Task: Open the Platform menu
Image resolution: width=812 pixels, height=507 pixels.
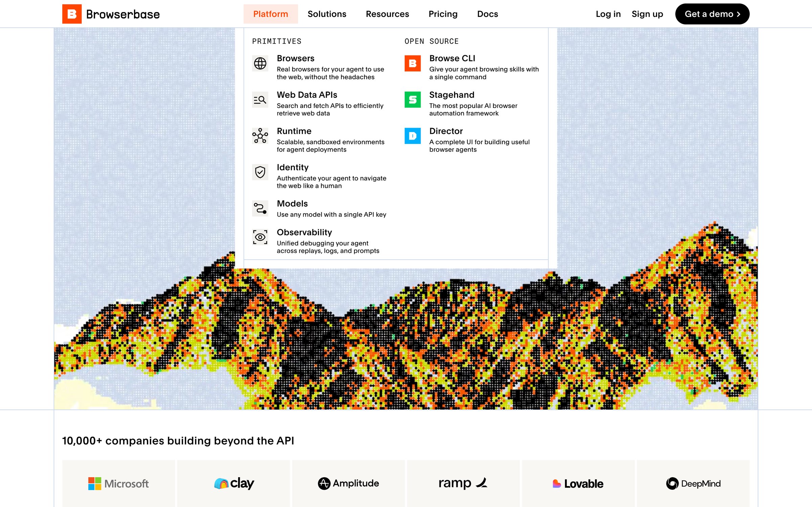Action: [x=271, y=14]
